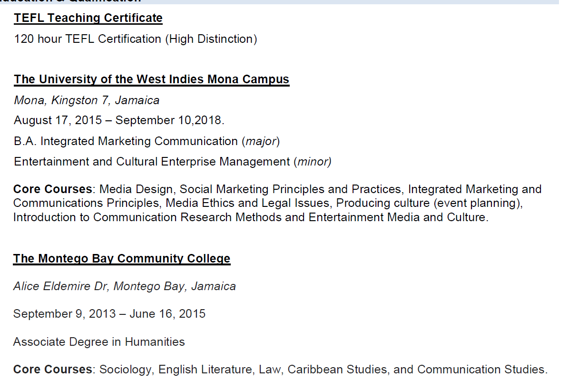Click the 'Mona, Kingston 7, Jamaica' address line
This screenshot has width=588, height=390.
click(x=87, y=100)
